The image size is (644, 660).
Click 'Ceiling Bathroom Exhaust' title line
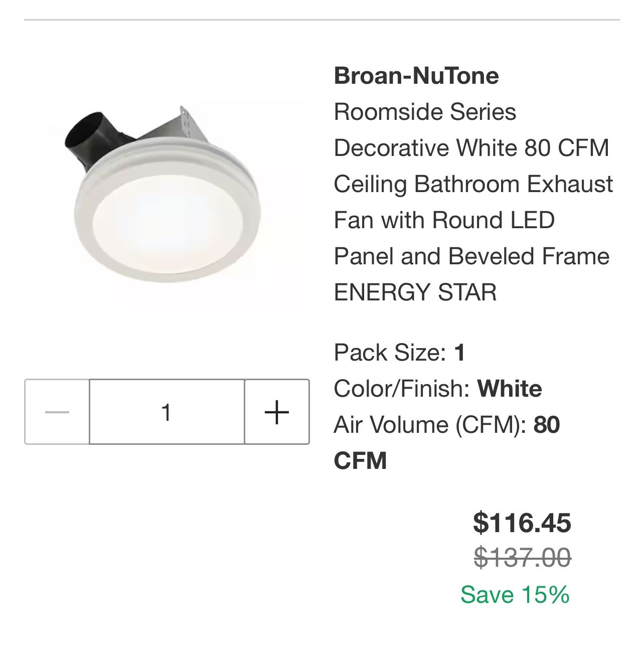pyautogui.click(x=473, y=184)
